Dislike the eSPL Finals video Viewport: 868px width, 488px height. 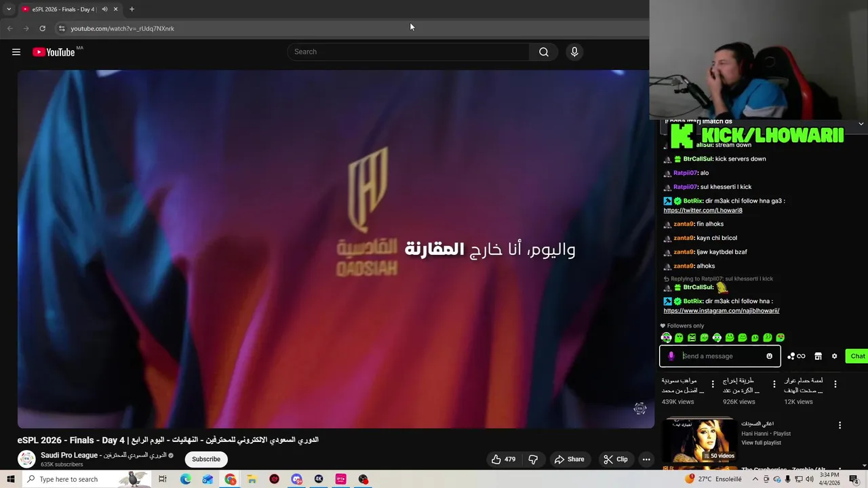point(533,459)
